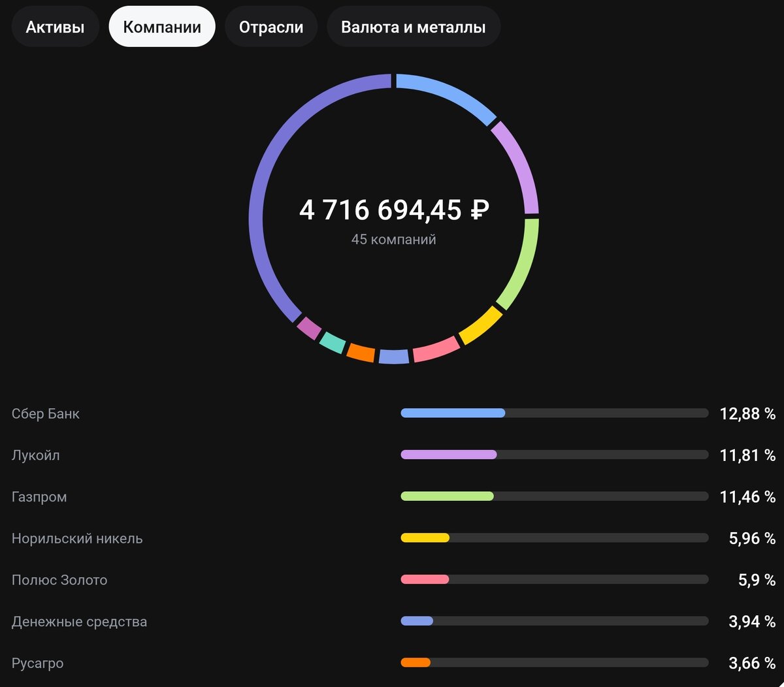Select the Полюс Золото row label
784x687 pixels.
59,580
